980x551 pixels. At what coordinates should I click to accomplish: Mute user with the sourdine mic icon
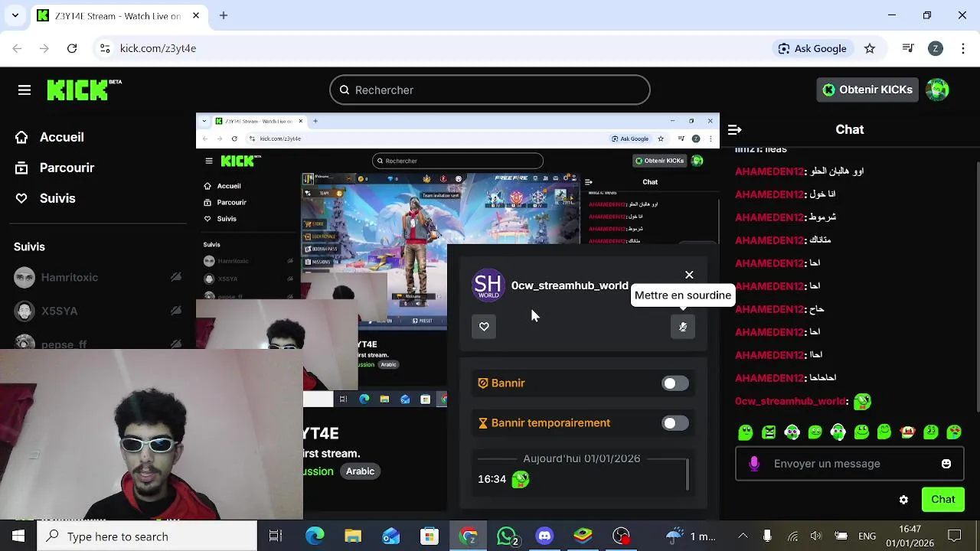[x=683, y=327]
